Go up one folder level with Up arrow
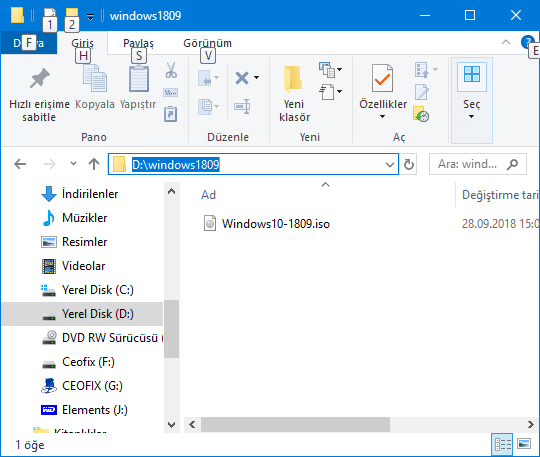 coord(94,164)
